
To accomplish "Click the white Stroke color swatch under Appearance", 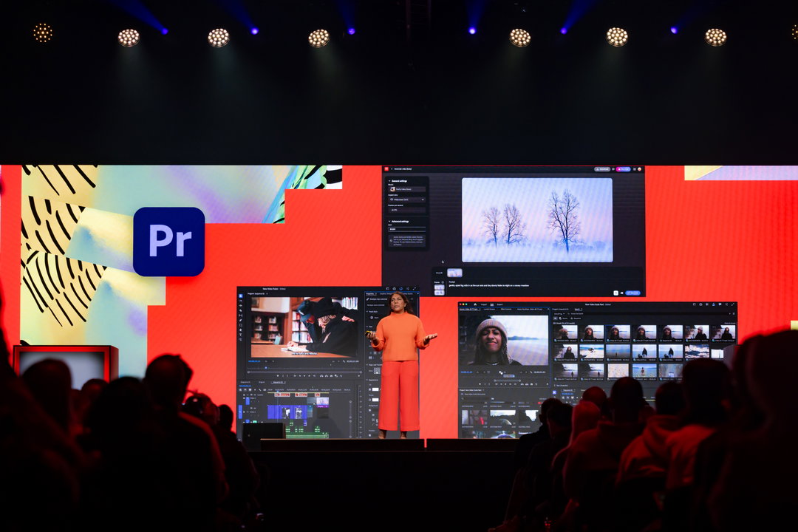I will tap(375, 400).
